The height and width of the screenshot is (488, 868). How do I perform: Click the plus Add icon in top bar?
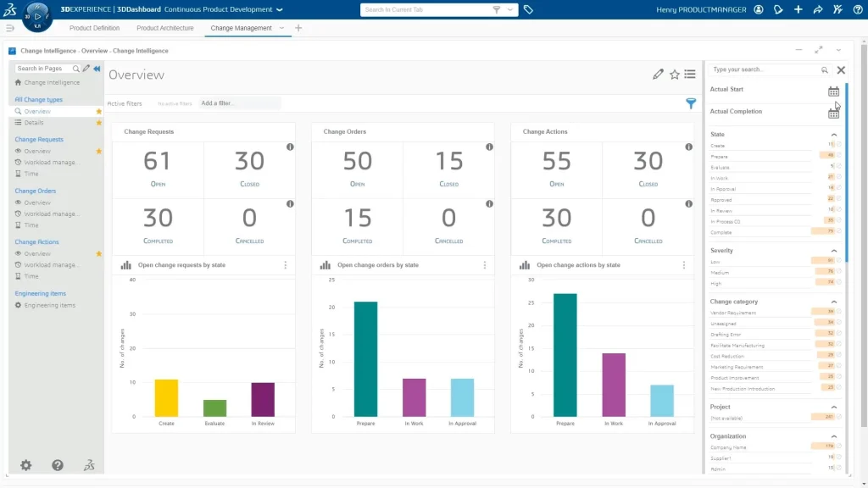798,10
